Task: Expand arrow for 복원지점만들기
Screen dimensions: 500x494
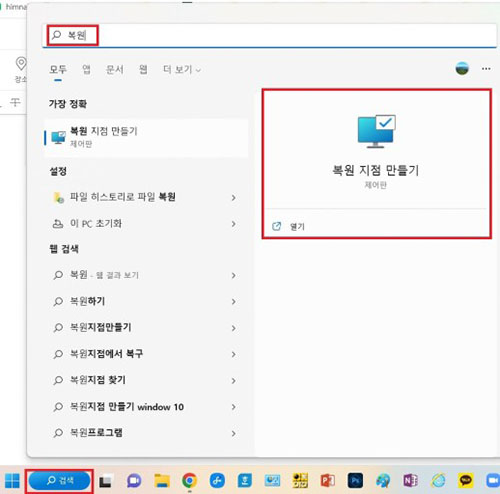Action: 234,328
